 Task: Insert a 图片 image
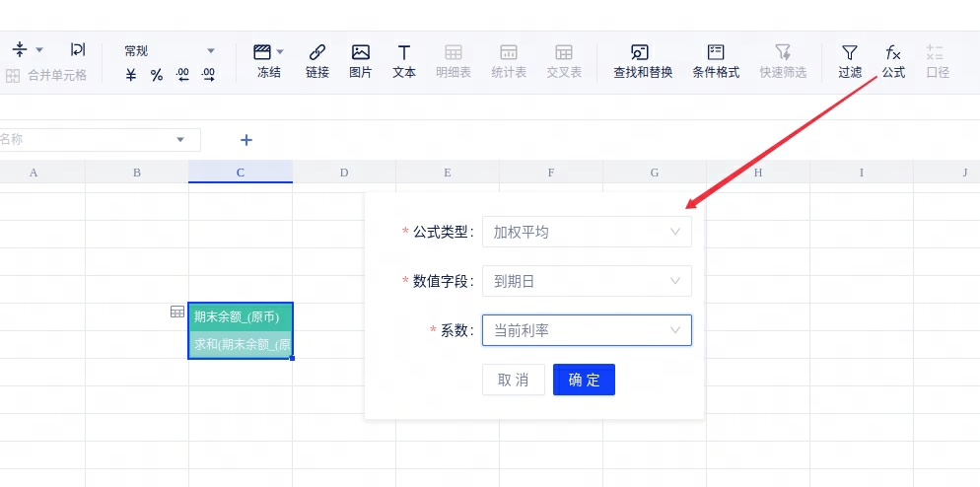click(x=361, y=60)
